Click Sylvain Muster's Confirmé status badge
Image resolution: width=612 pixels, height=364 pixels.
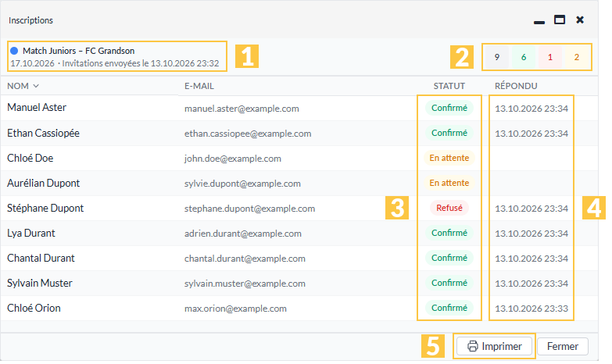449,283
